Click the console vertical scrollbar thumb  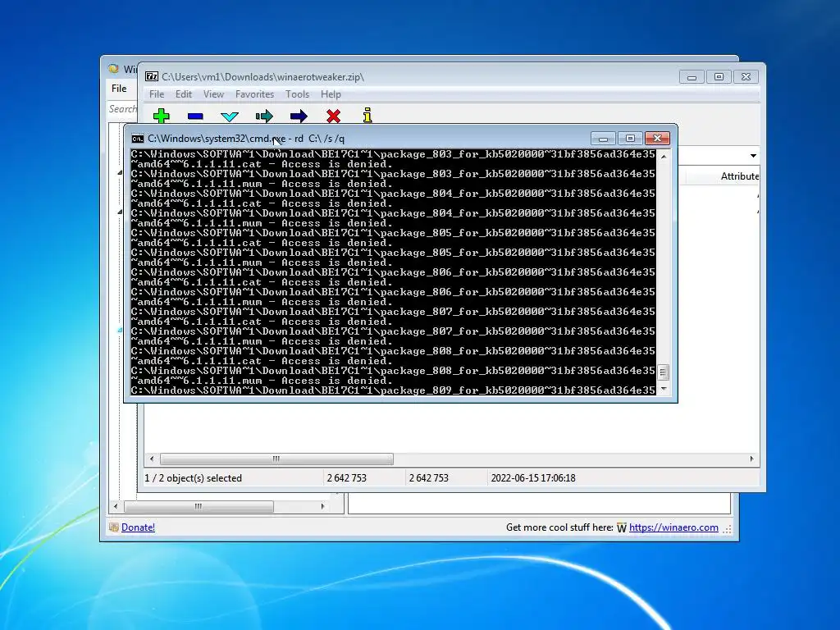click(x=663, y=372)
